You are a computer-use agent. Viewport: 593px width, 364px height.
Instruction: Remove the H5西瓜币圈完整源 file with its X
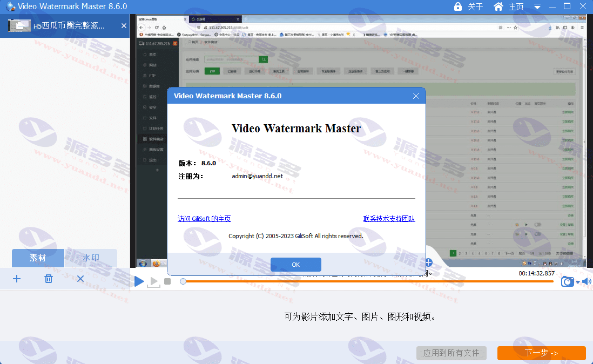click(x=124, y=26)
